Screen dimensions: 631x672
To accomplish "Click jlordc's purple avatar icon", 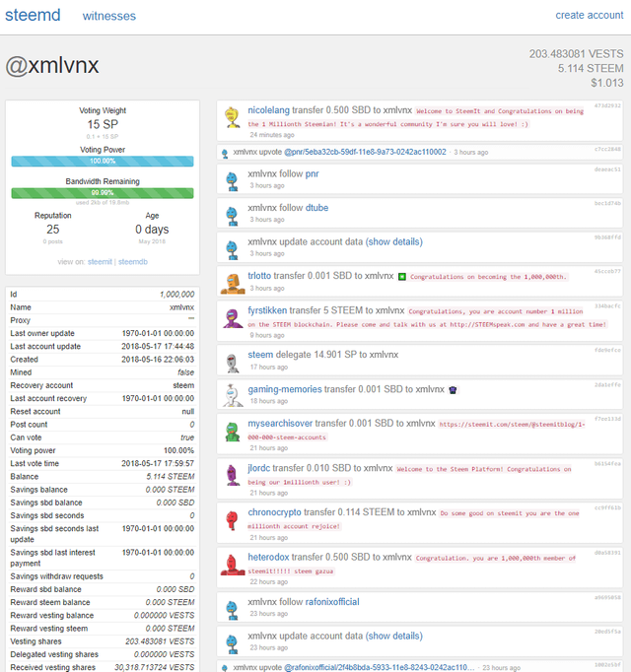I will [x=233, y=475].
